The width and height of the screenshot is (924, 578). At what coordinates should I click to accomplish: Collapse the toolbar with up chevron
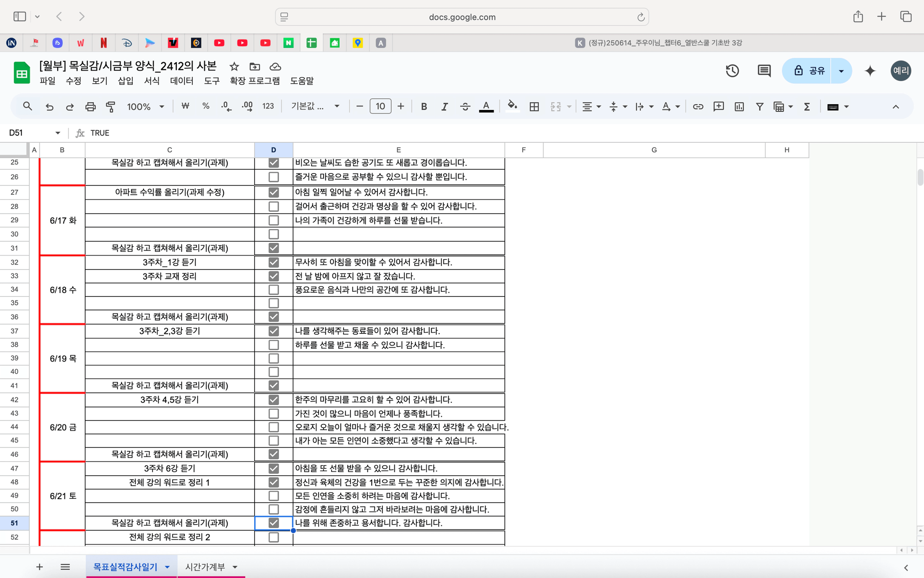pyautogui.click(x=896, y=107)
